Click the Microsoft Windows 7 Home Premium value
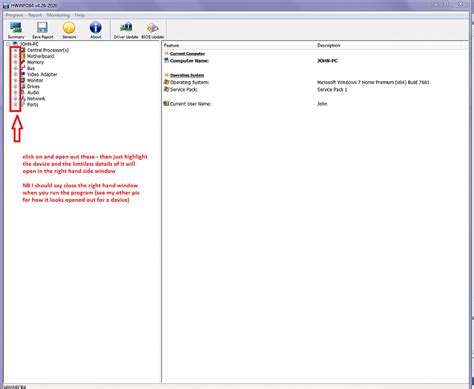The image size is (474, 389). [373, 82]
